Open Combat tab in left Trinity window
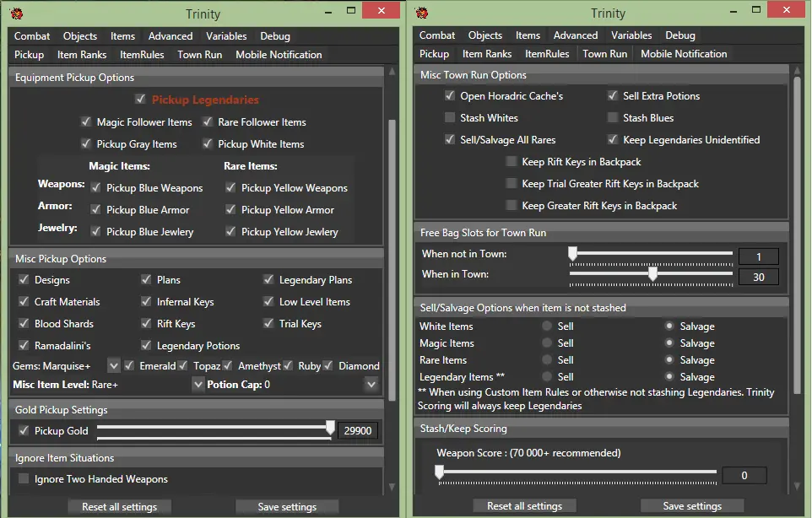The image size is (812, 518). (32, 35)
